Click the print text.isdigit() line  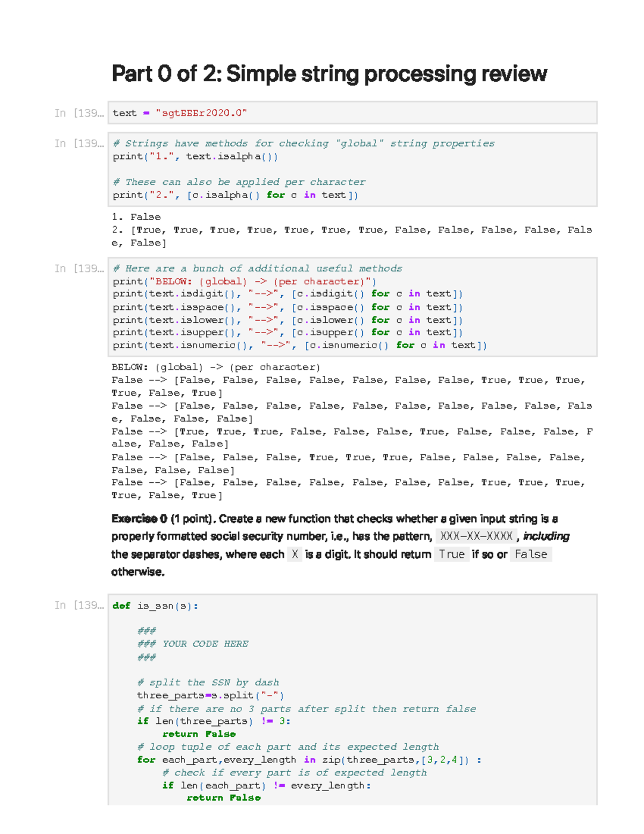pyautogui.click(x=287, y=294)
